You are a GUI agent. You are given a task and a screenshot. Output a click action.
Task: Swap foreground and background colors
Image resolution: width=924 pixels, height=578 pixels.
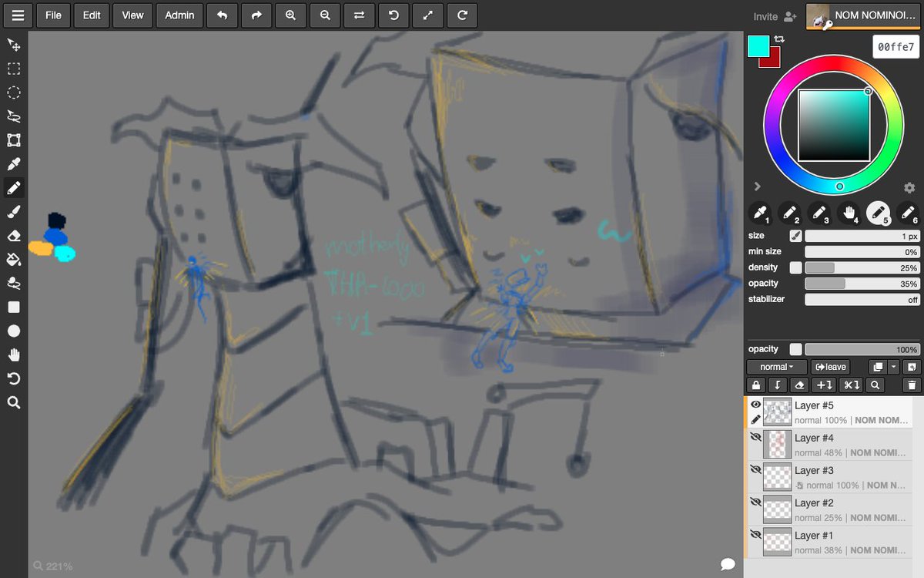(779, 39)
